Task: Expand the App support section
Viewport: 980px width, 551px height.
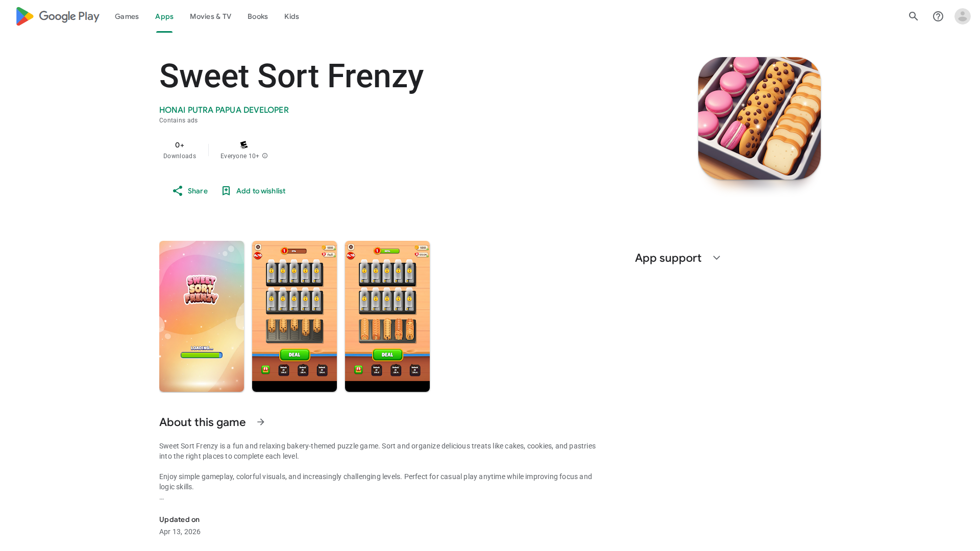Action: pyautogui.click(x=716, y=258)
